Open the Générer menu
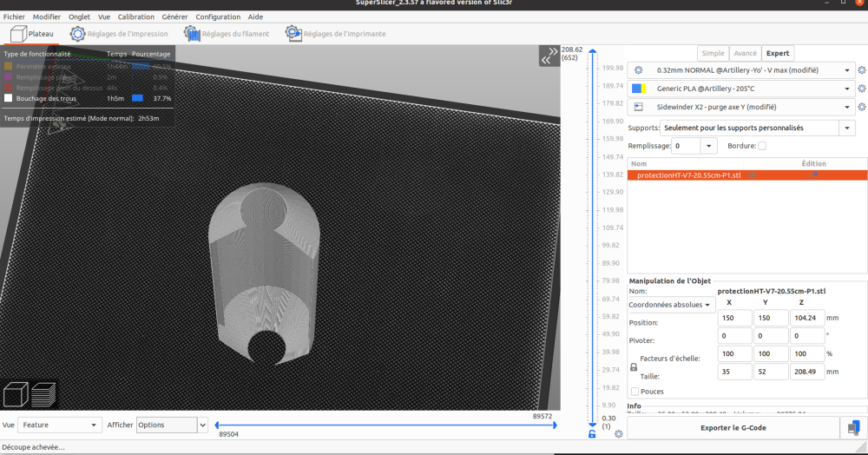Screen dimensions: 868x455 coord(174,16)
